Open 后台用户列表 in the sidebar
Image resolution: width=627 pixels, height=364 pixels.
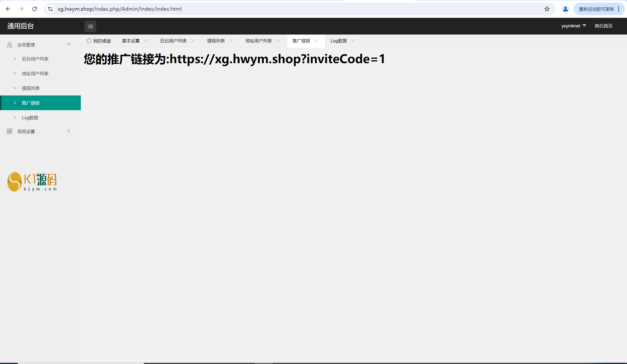35,59
